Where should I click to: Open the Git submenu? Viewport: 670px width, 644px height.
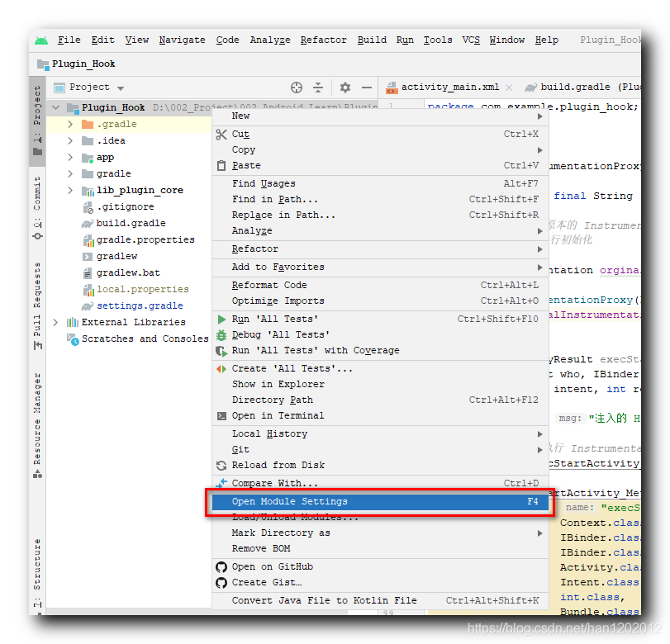point(380,449)
